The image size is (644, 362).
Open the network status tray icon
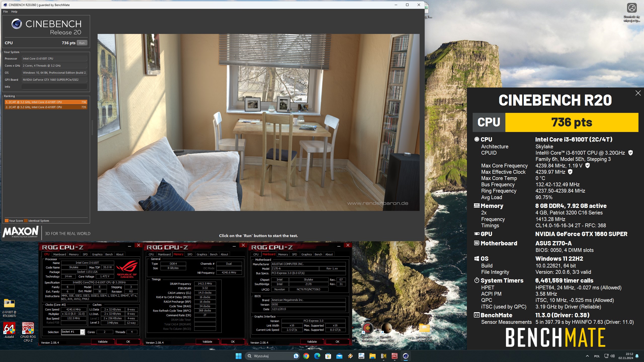pos(606,356)
